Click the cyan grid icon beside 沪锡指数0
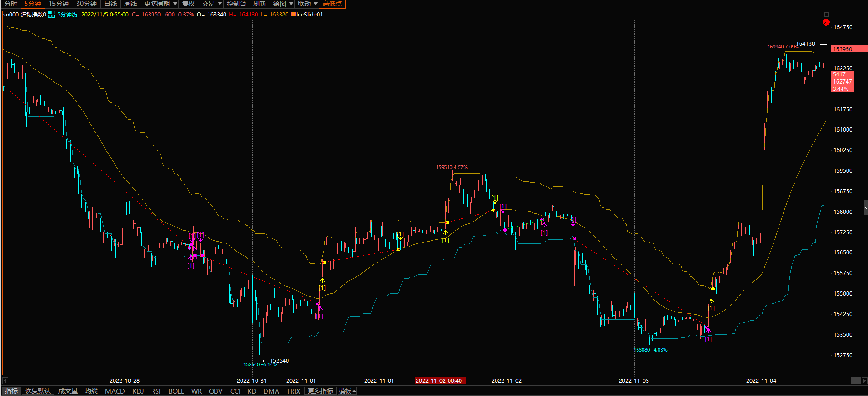Image resolution: width=868 pixels, height=396 pixels. (x=52, y=15)
